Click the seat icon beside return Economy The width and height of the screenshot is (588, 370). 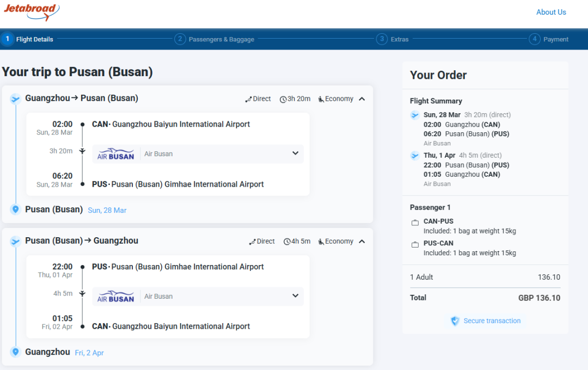(321, 242)
